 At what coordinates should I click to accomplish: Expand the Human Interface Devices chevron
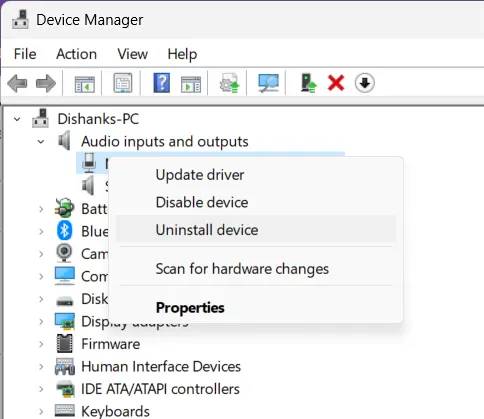41,367
